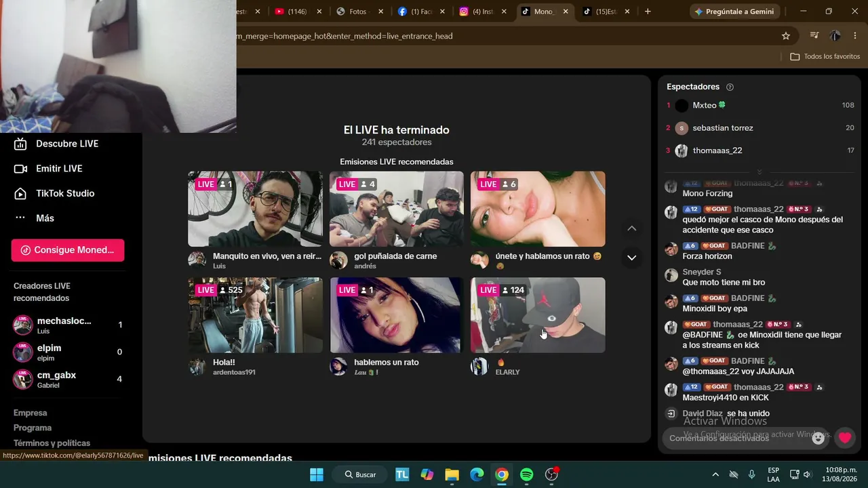The width and height of the screenshot is (868, 488).
Task: Open cm_gabx creator LIVE avatar
Action: [x=23, y=380]
